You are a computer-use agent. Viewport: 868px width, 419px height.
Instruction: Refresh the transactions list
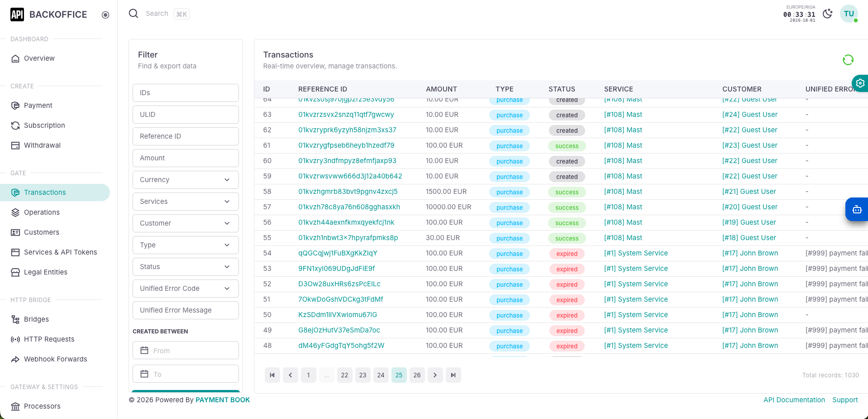[848, 60]
